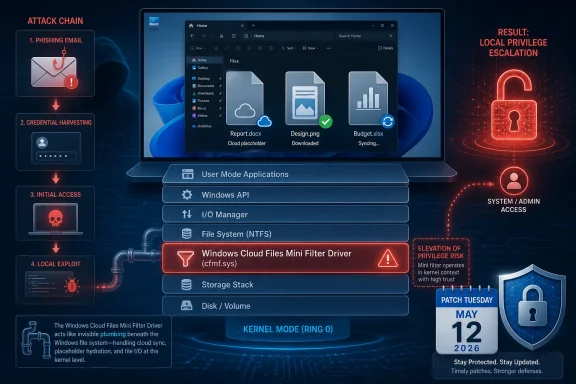Click the phishing email envelope icon

[54, 72]
